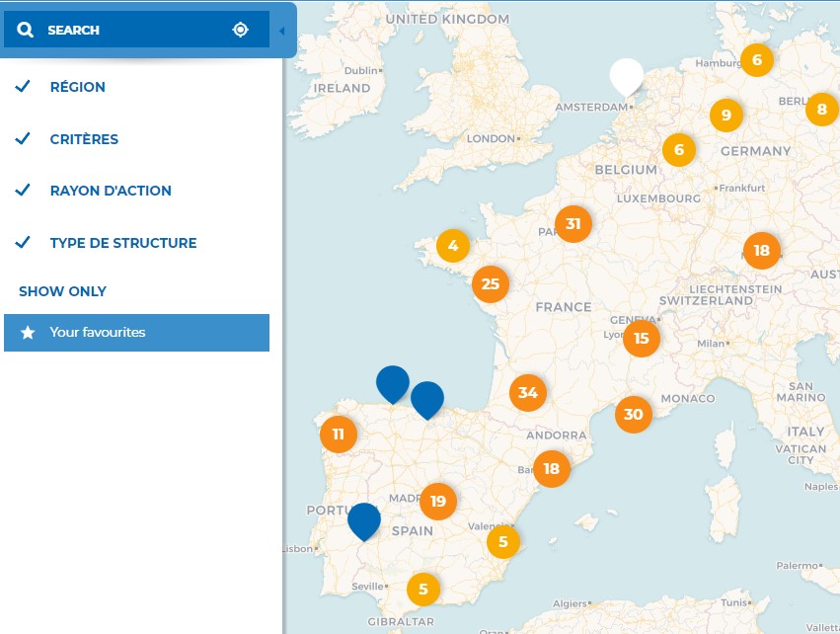Toggle the TYPE DE STRUCTURE checkmark
The height and width of the screenshot is (634, 840).
click(23, 242)
